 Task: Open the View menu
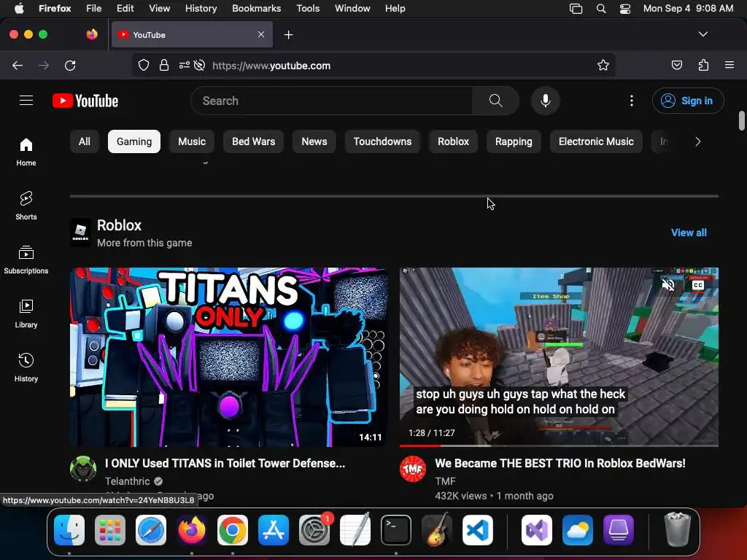[x=159, y=9]
